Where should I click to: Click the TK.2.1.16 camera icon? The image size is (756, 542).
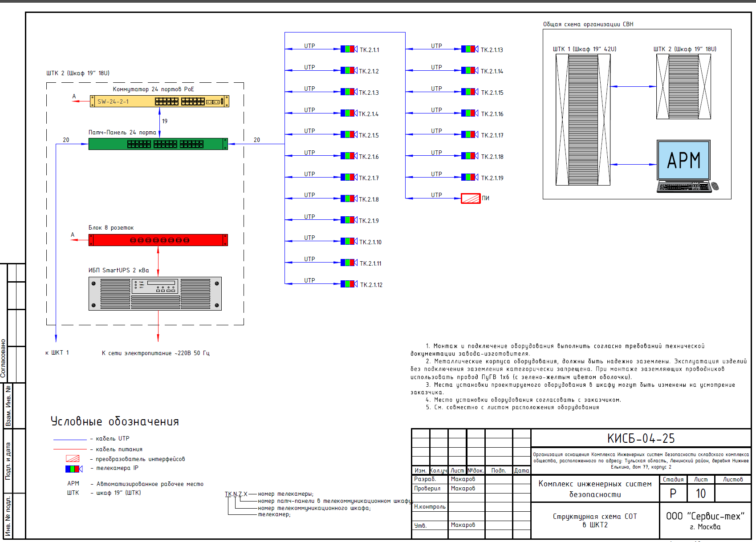click(x=470, y=113)
